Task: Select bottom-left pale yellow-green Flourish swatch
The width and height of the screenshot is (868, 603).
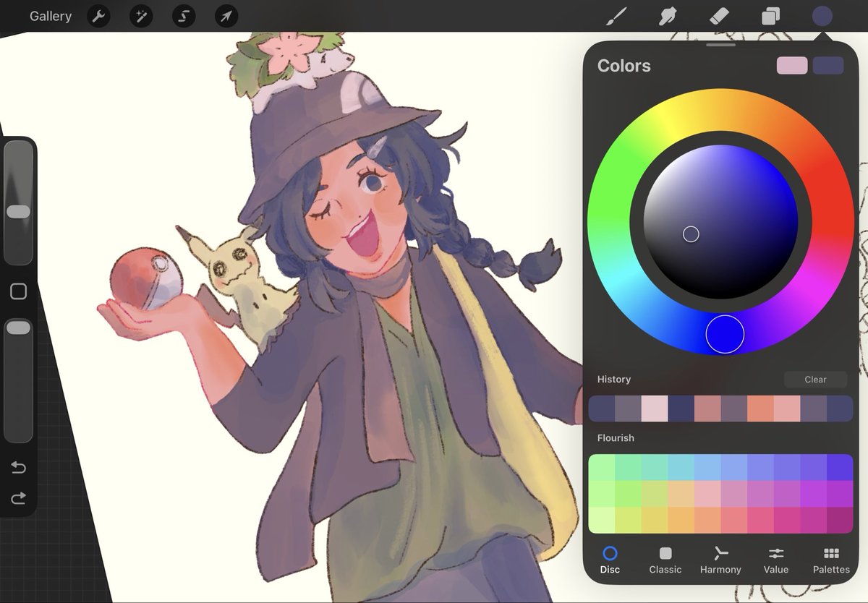Action: (x=602, y=521)
